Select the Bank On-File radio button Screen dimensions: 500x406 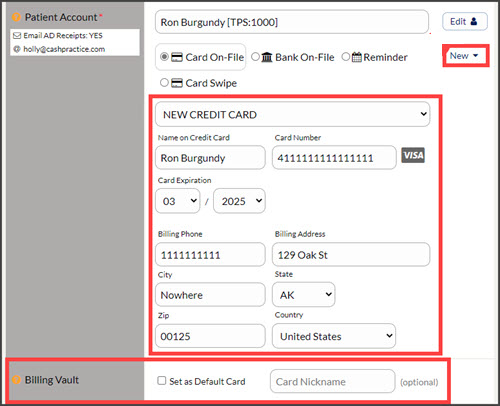(x=255, y=57)
